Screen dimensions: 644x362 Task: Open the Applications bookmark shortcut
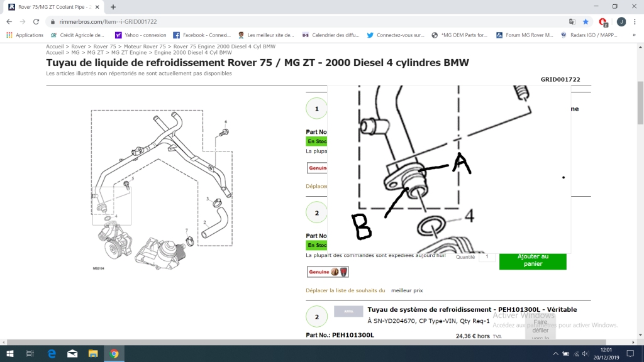click(25, 35)
